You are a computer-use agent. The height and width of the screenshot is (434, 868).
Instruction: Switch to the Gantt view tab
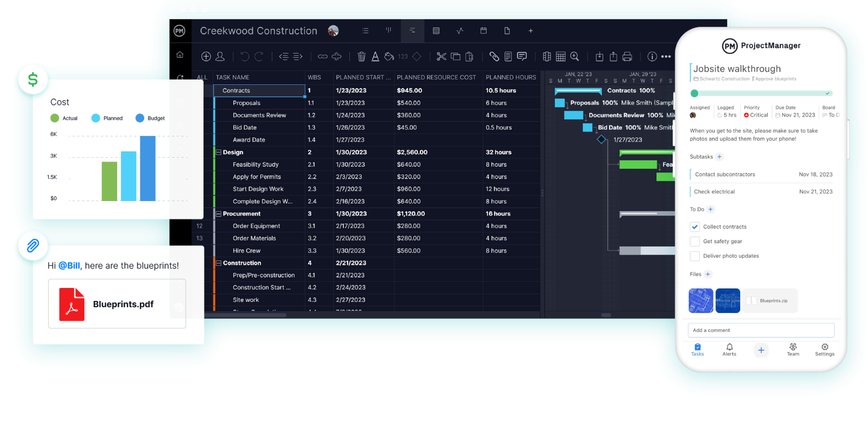point(412,31)
